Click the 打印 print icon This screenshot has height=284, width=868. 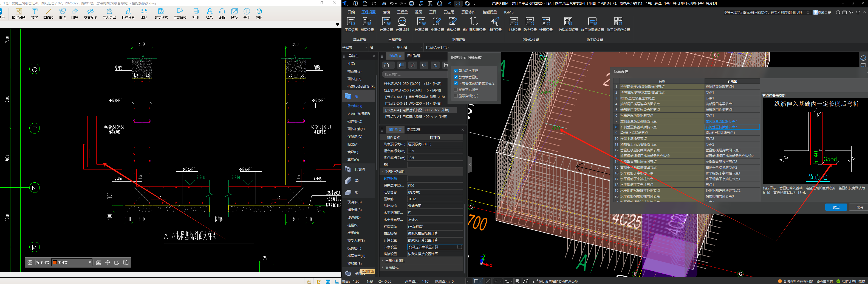coord(196,13)
